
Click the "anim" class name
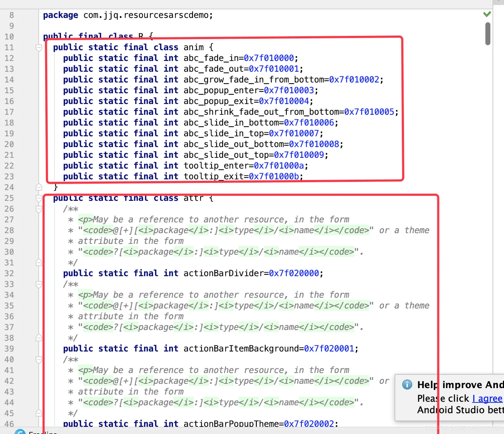pos(194,47)
